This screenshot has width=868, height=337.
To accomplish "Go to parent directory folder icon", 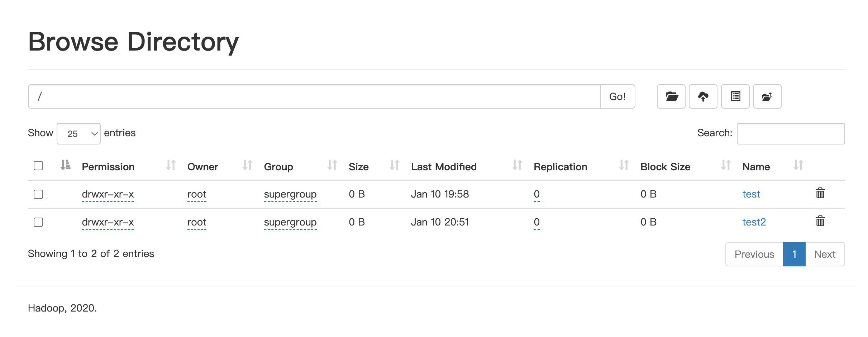I will 767,96.
